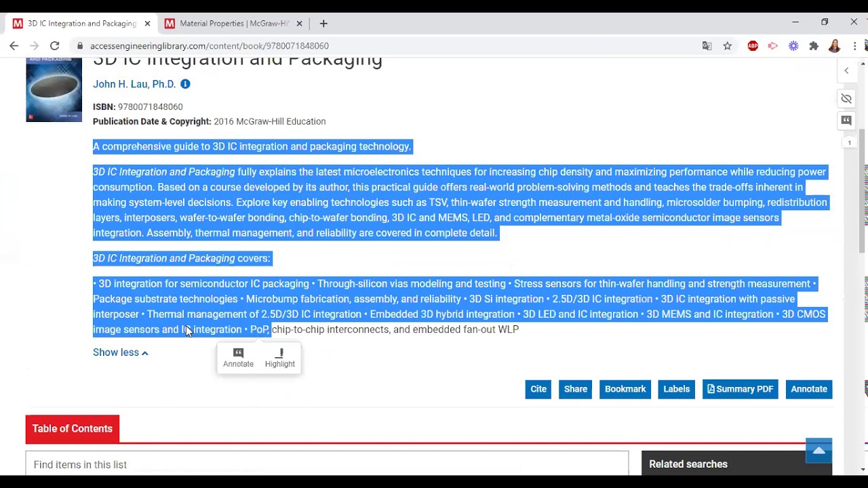Viewport: 868px width, 488px height.
Task: Click the Bookmark button
Action: point(625,389)
